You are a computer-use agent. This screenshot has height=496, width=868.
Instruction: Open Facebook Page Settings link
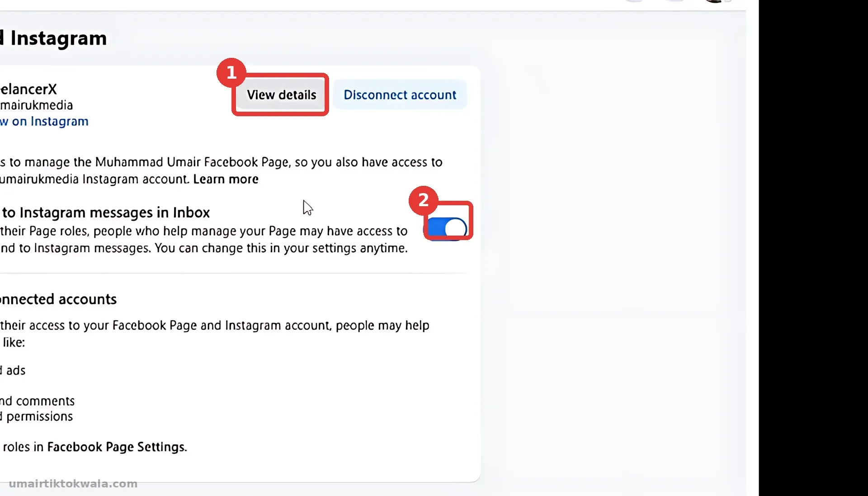click(117, 447)
